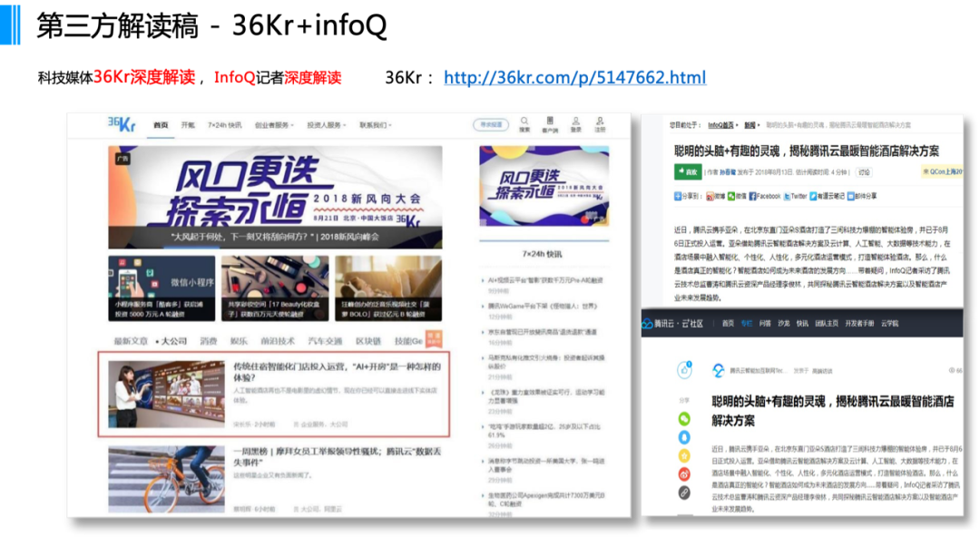Viewport: 980px width, 537px height.
Task: Click 团队主页 in the 云社区 nav bar
Action: [x=827, y=323]
